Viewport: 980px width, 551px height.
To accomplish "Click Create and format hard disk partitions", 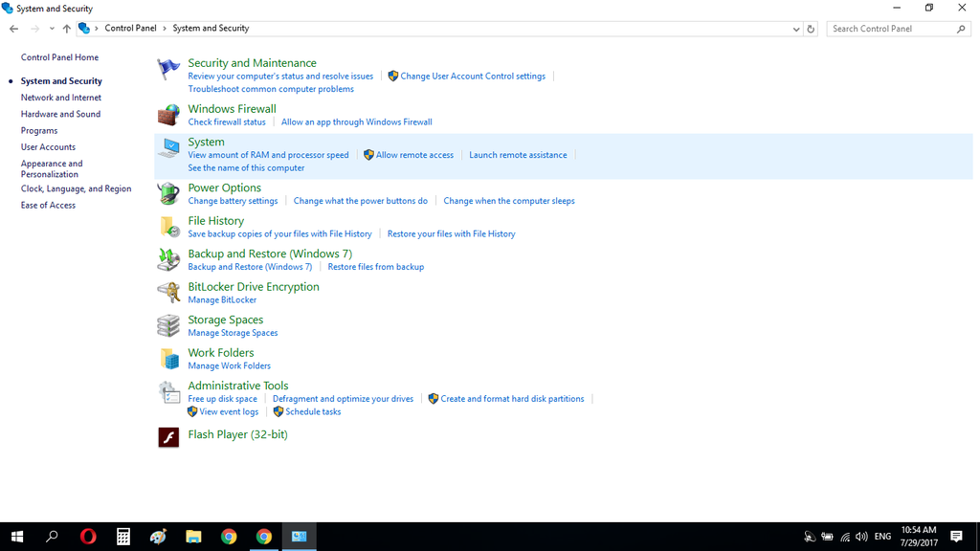I will [x=512, y=399].
